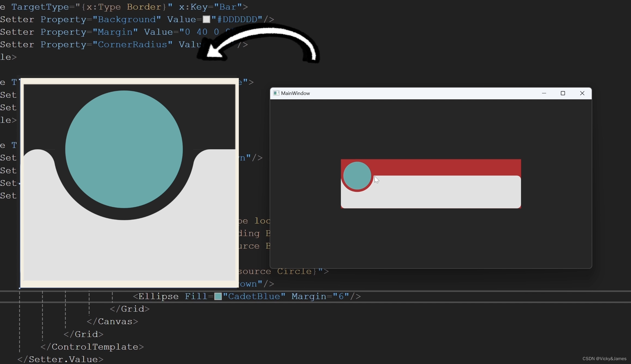
Task: Click the "Circle}" resource reference text
Action: click(x=297, y=271)
